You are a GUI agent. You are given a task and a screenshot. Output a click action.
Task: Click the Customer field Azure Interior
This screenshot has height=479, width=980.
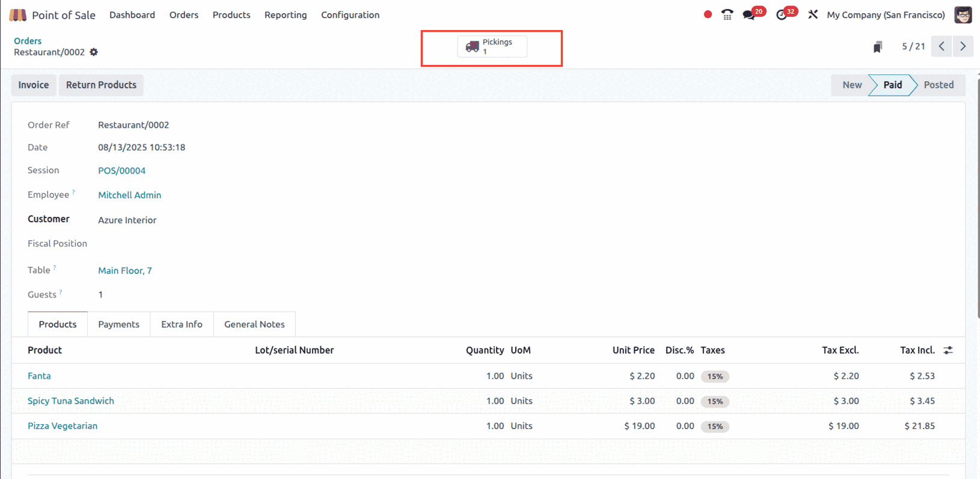click(127, 220)
